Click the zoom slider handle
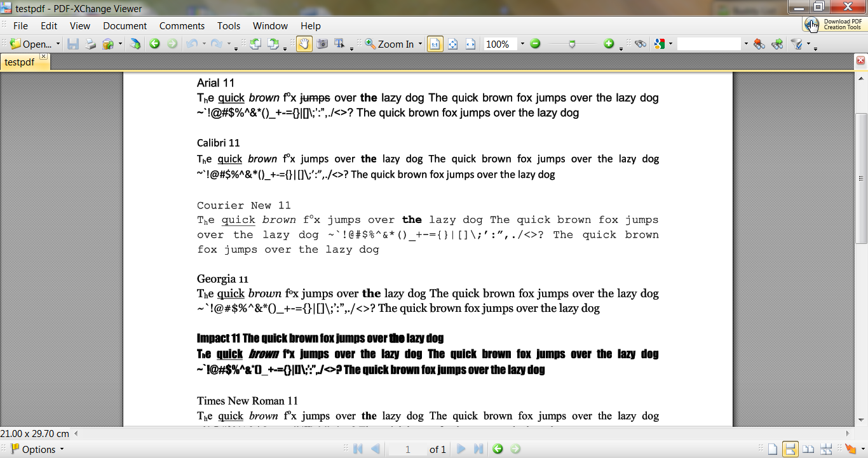Screen dimensions: 868x458 pyautogui.click(x=572, y=44)
